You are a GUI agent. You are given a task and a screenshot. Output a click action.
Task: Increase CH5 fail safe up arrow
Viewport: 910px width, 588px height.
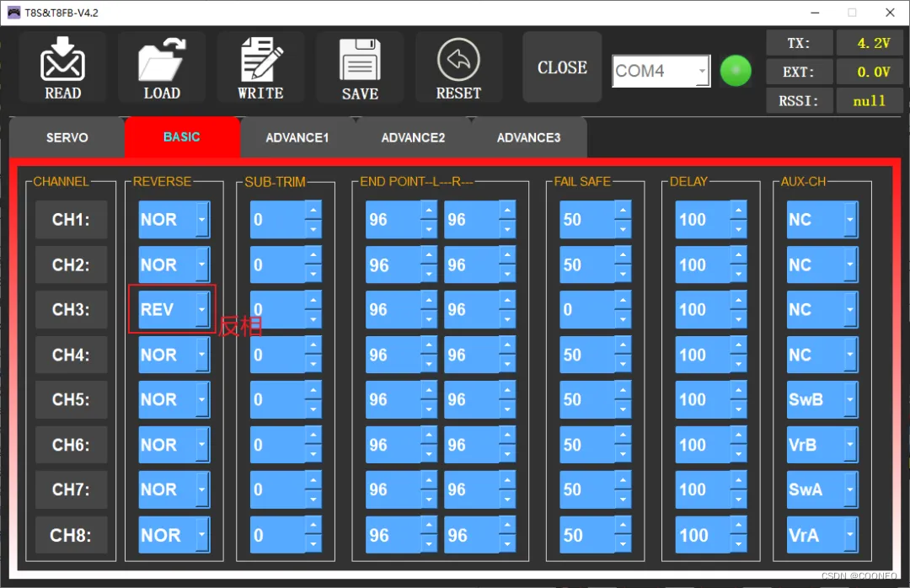pyautogui.click(x=623, y=390)
